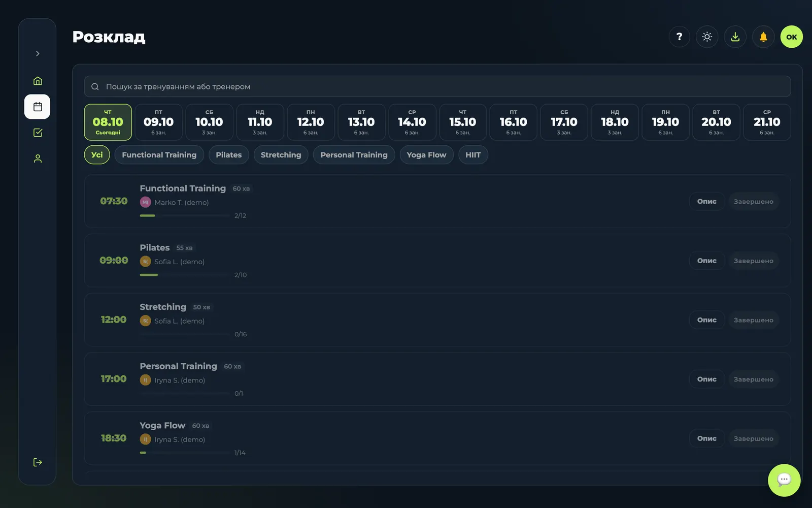
Task: Toggle the light theme sun icon
Action: click(x=707, y=37)
